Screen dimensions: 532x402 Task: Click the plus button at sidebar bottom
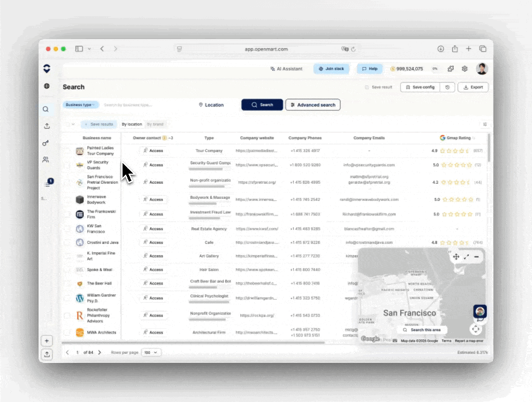tap(47, 341)
